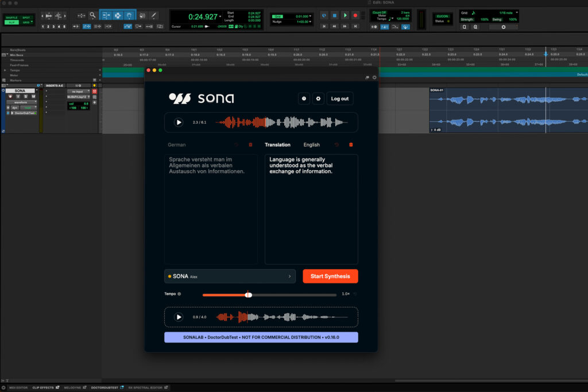588x392 pixels.
Task: Expand the Tempo ruler
Action: [5, 70]
